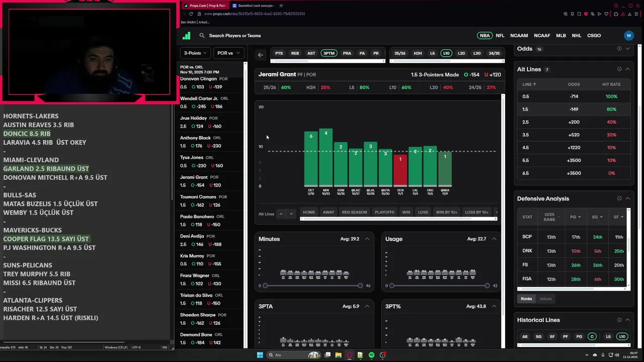The width and height of the screenshot is (644, 362).
Task: Click the Historical Lines info icon
Action: [619, 320]
